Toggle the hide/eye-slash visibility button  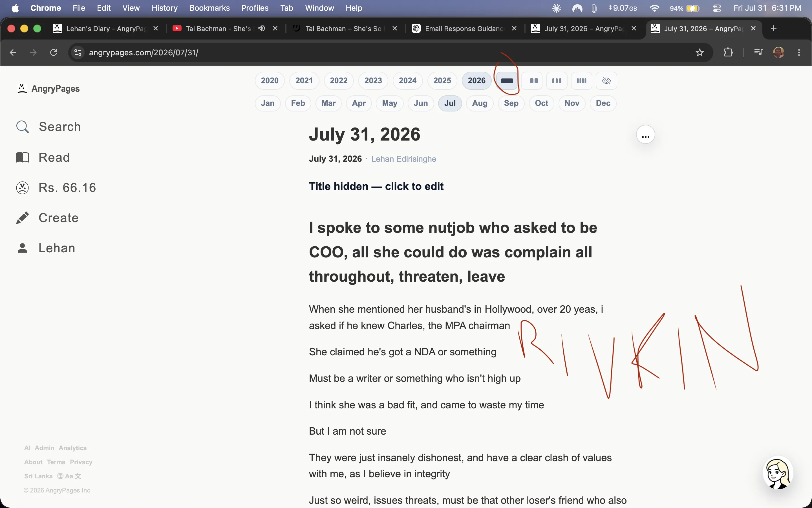pos(606,81)
